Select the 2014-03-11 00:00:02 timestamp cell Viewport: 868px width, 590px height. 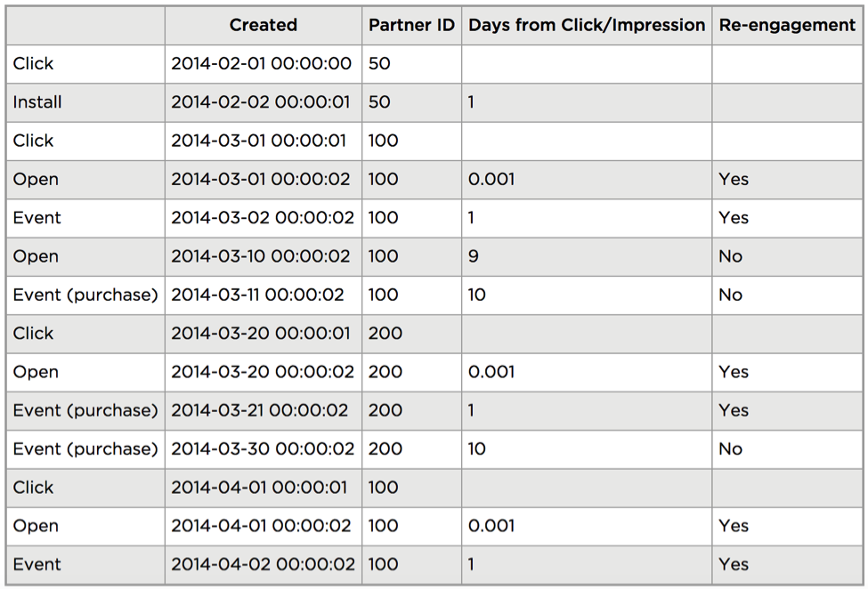coord(257,295)
